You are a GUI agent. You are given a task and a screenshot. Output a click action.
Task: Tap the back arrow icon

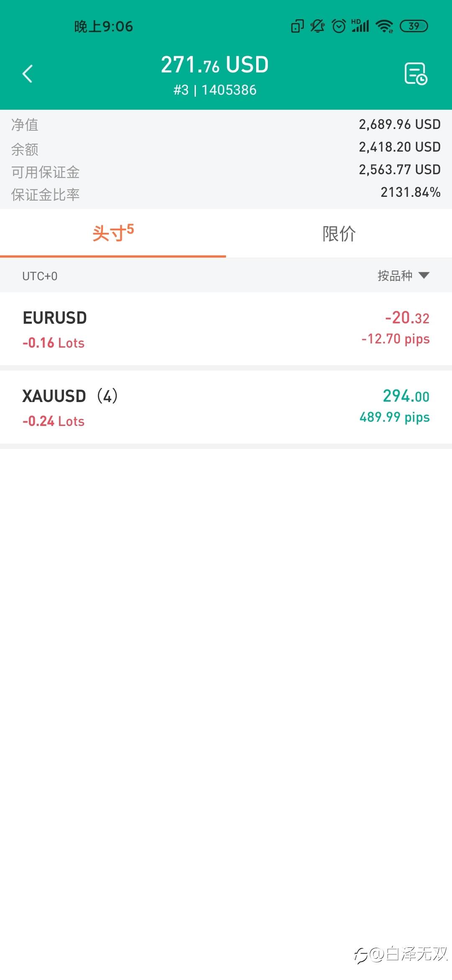pos(28,74)
